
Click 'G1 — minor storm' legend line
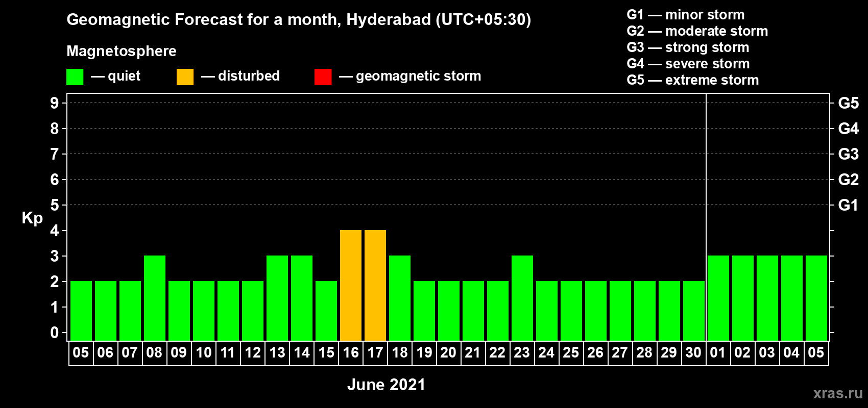tap(686, 15)
